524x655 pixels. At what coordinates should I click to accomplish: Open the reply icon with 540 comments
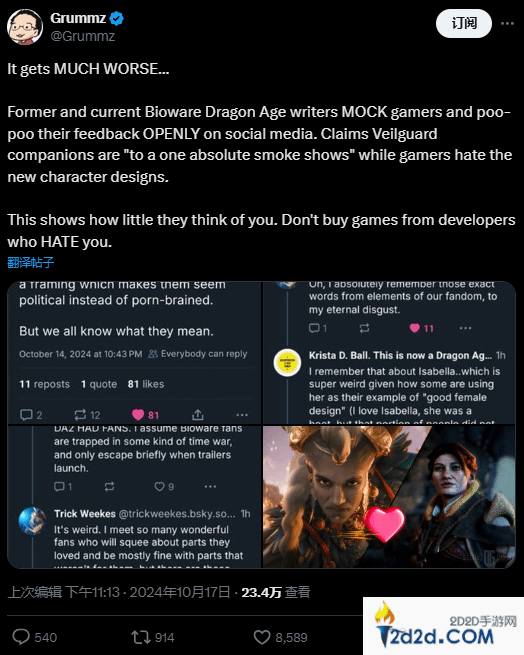[x=21, y=637]
